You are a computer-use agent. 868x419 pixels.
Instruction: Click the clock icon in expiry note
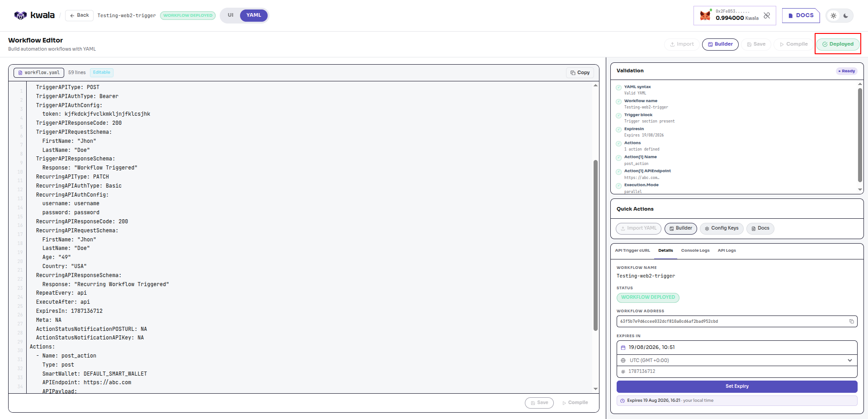[623, 401]
